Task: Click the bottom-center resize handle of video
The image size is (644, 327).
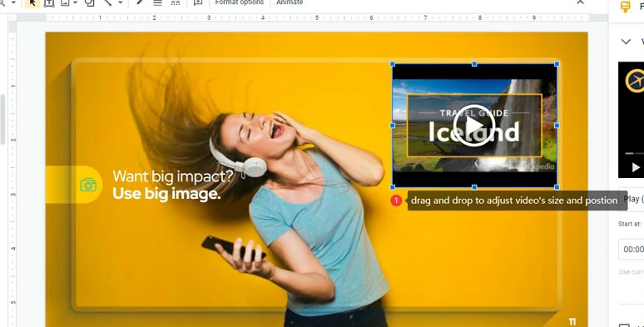Action: pos(474,187)
